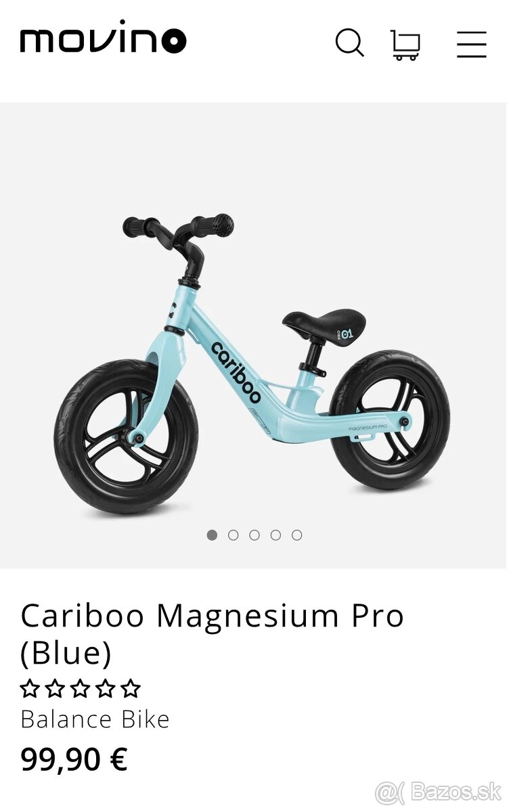Open the search magnifier icon
The image size is (509, 812).
[350, 44]
